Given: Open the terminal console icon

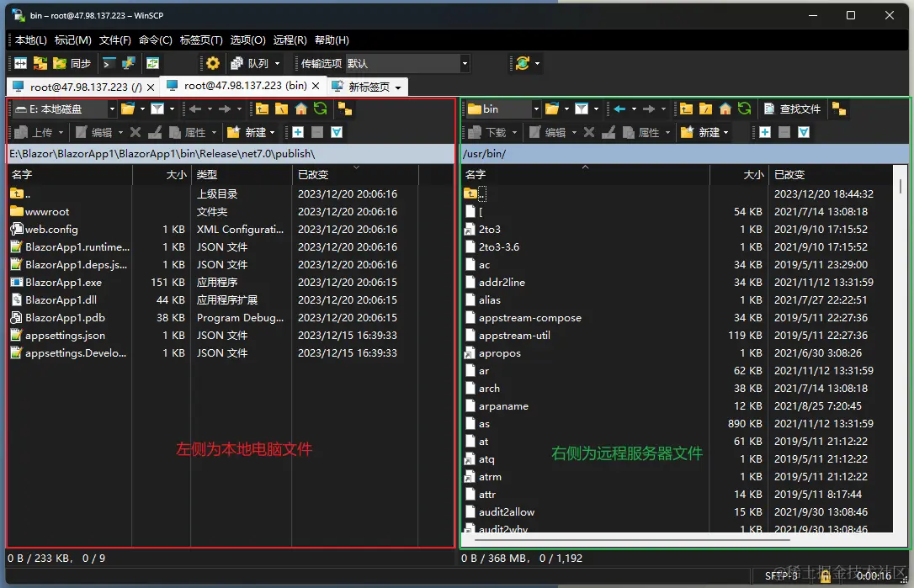Looking at the screenshot, I should coord(109,64).
